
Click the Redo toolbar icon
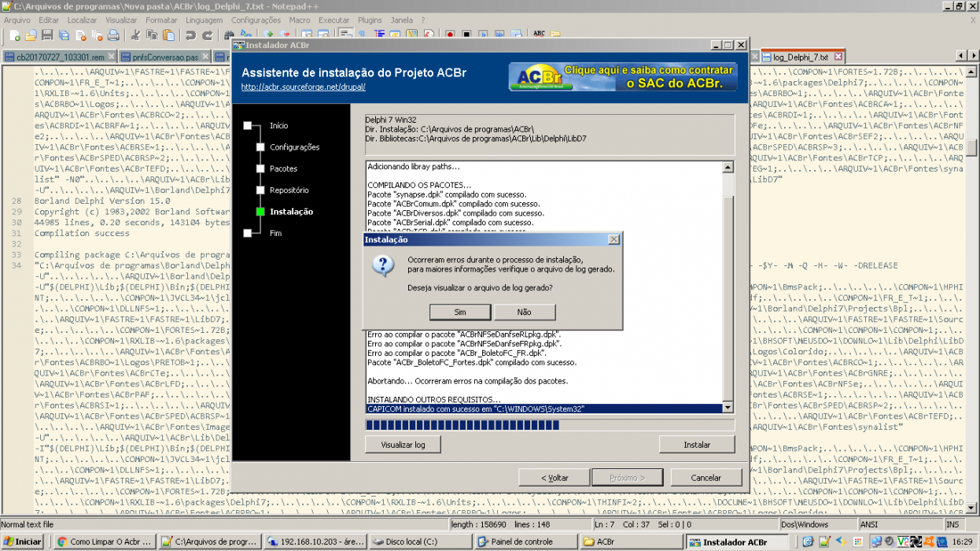coord(207,35)
